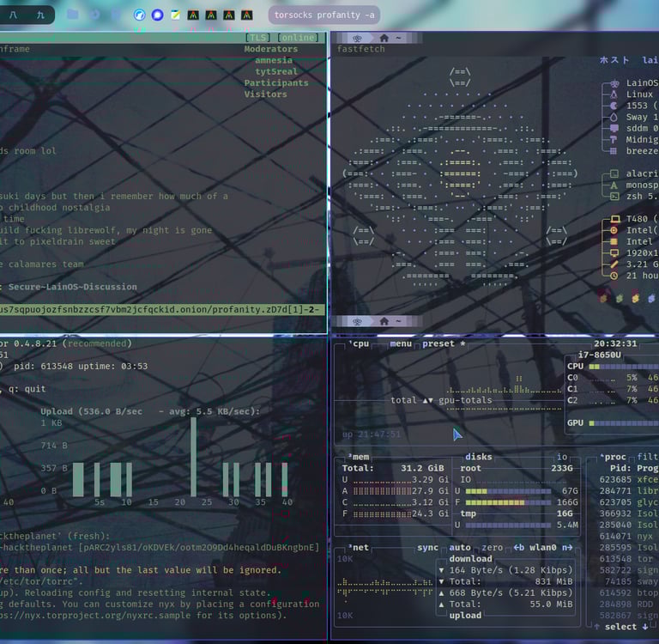
Task: Click the home icon in the fastfetch prompt header
Action: [x=384, y=39]
